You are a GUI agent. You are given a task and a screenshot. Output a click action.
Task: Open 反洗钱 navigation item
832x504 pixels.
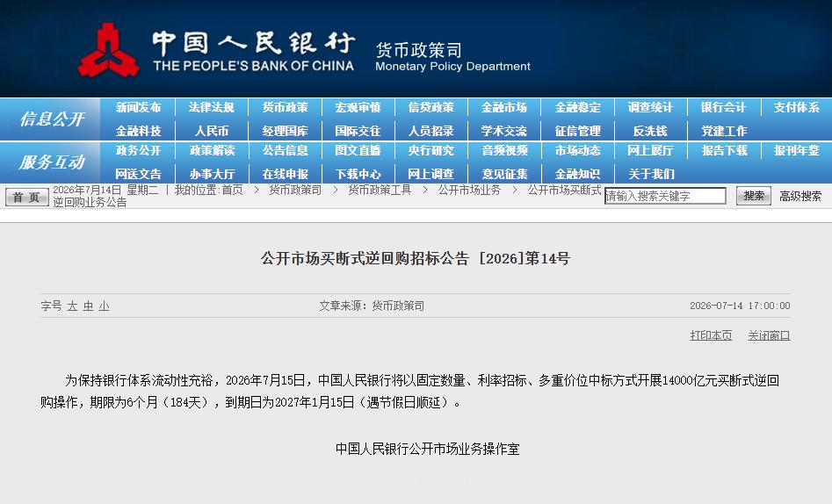[x=650, y=131]
